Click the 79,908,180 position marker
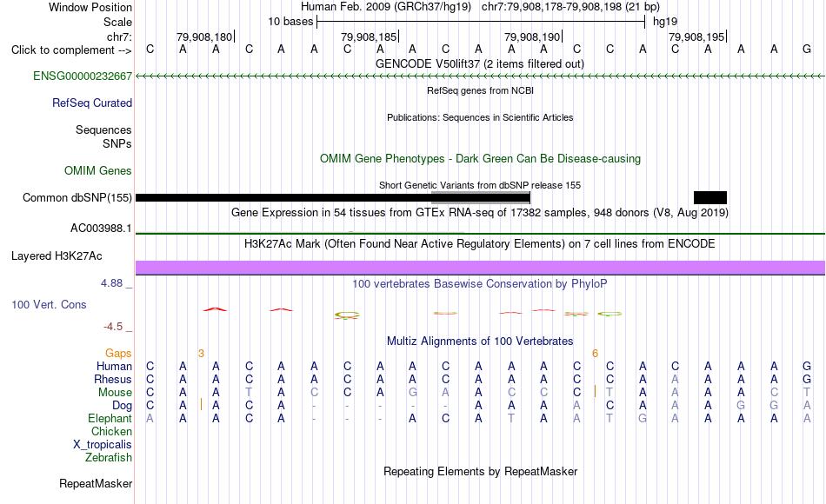 click(204, 36)
